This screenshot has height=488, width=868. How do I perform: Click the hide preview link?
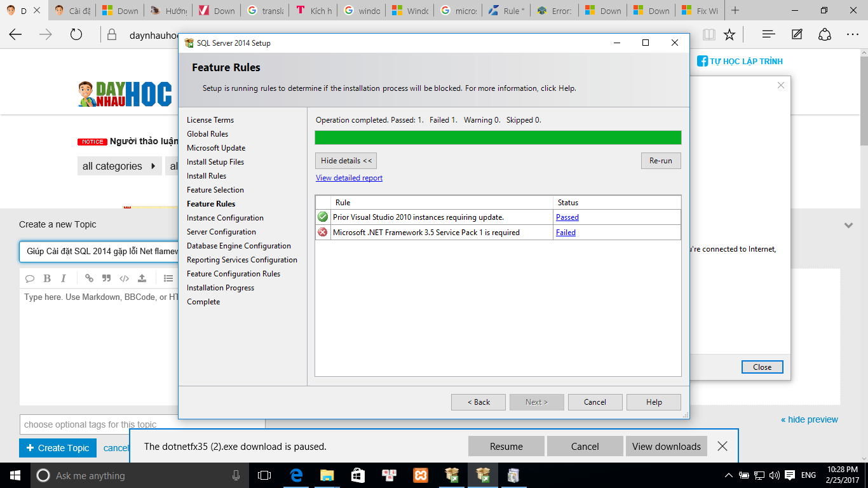click(810, 419)
